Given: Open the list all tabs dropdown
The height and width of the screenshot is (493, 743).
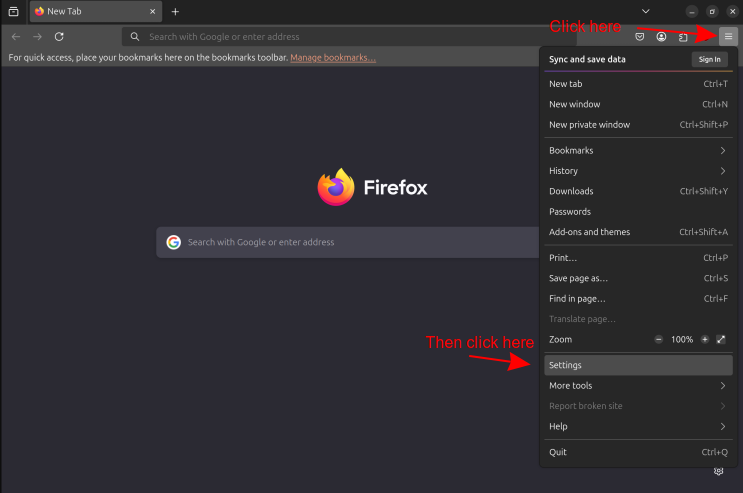Looking at the screenshot, I should click(x=645, y=11).
